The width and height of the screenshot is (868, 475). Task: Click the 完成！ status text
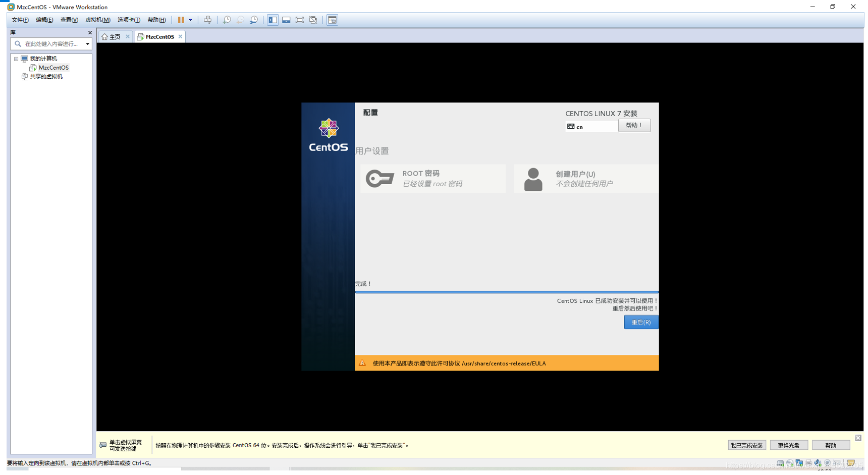[363, 284]
